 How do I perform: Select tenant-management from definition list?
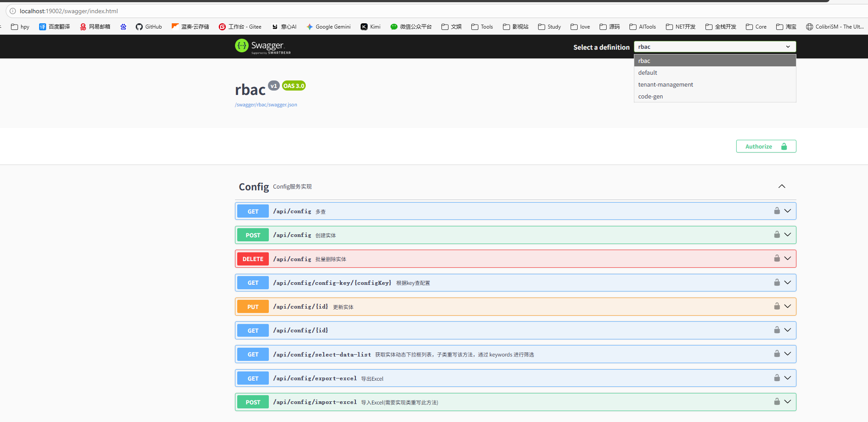pos(665,84)
